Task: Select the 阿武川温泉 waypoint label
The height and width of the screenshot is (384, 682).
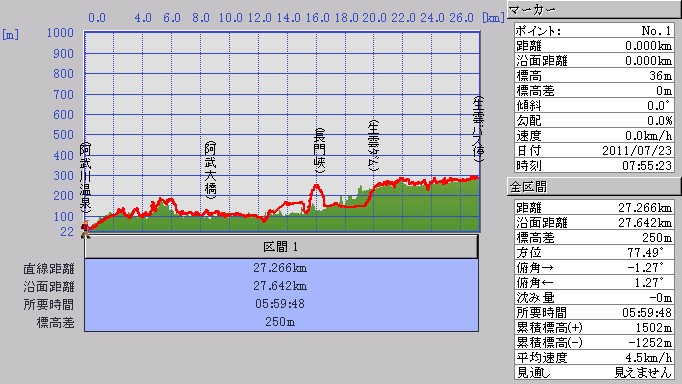Action: pos(85,178)
